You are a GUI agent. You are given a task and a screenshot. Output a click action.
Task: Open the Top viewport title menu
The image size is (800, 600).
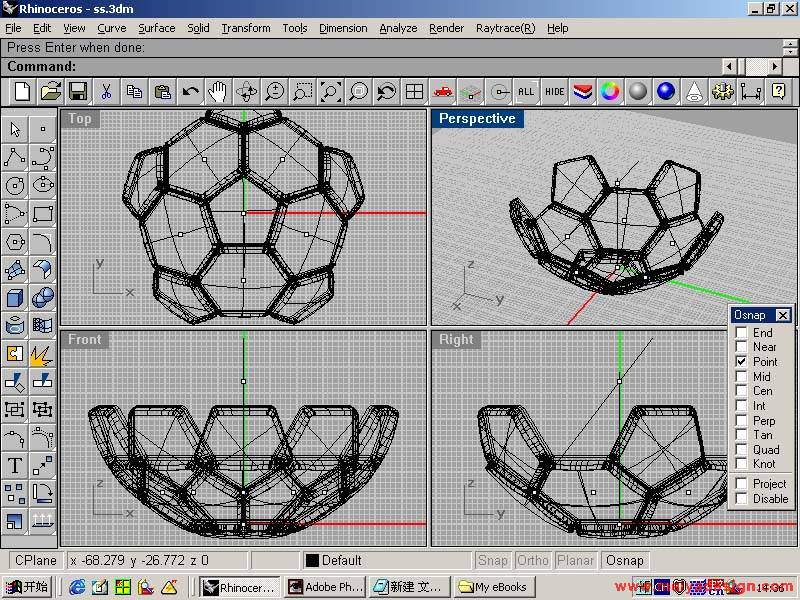(x=80, y=119)
